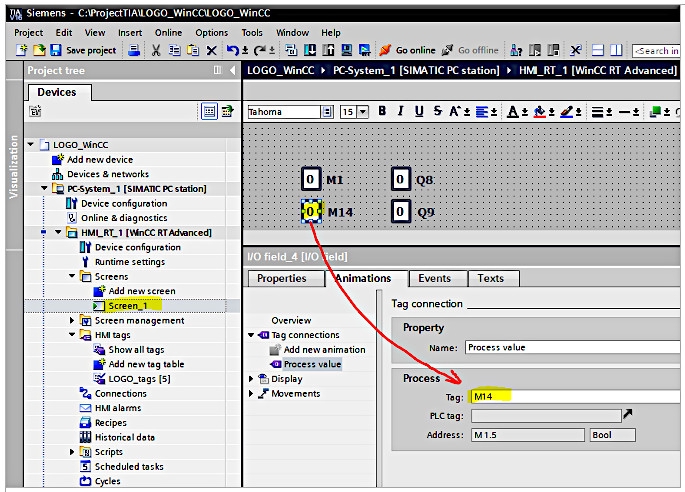Viewport: 685px width, 492px height.
Task: Click the Delete X toolbar icon
Action: click(x=211, y=51)
